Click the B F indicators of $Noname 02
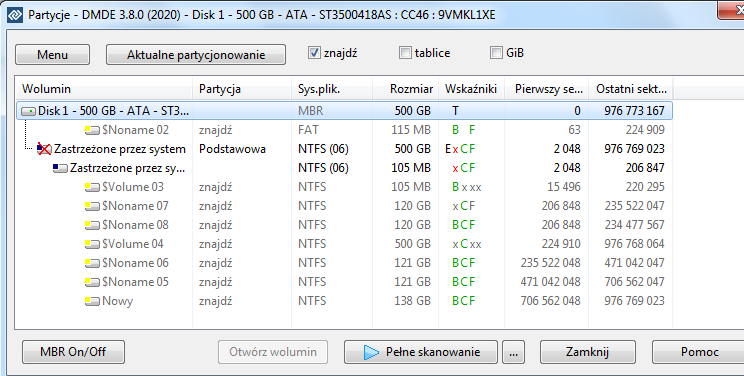The height and width of the screenshot is (376, 744). (x=464, y=130)
